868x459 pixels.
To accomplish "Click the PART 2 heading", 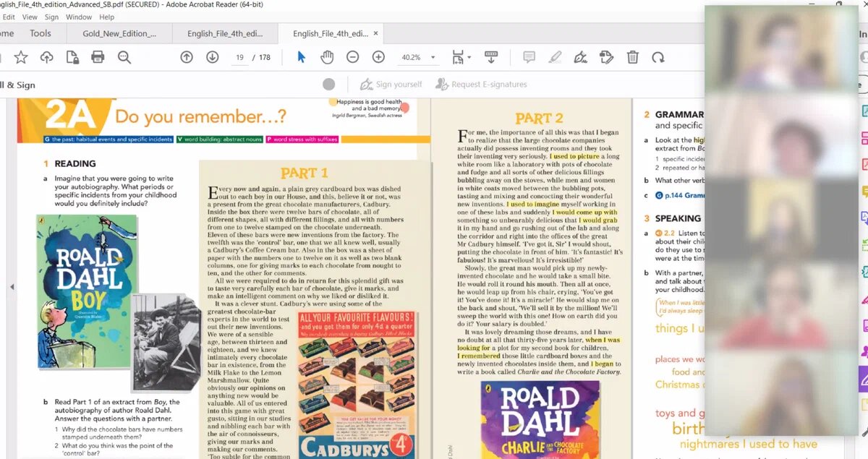I will click(539, 118).
